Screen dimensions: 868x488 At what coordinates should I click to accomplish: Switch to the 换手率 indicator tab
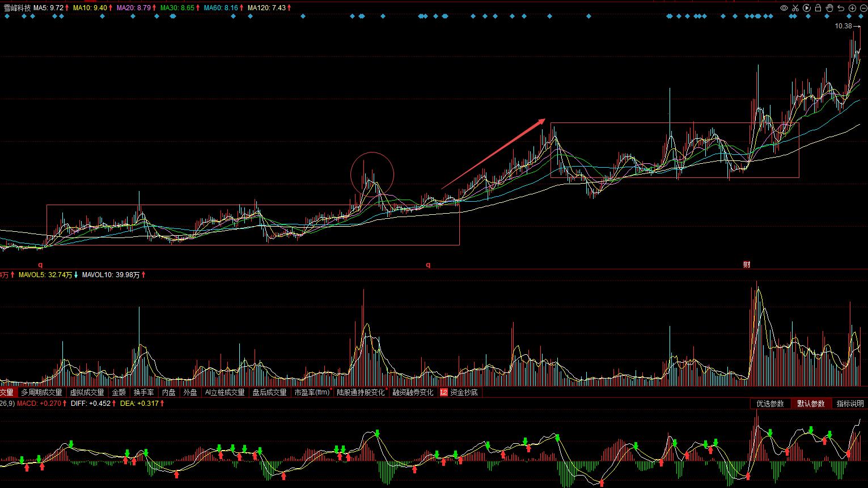143,392
